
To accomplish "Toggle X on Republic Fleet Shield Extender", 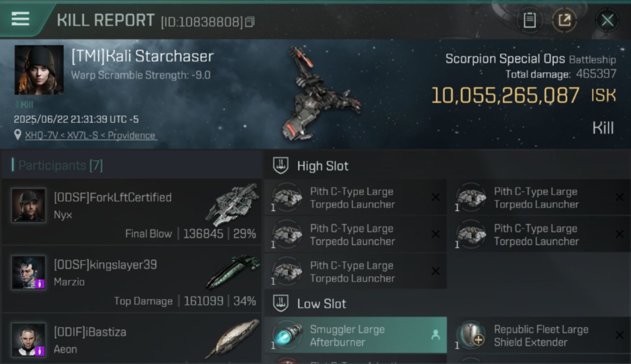I will coord(619,335).
